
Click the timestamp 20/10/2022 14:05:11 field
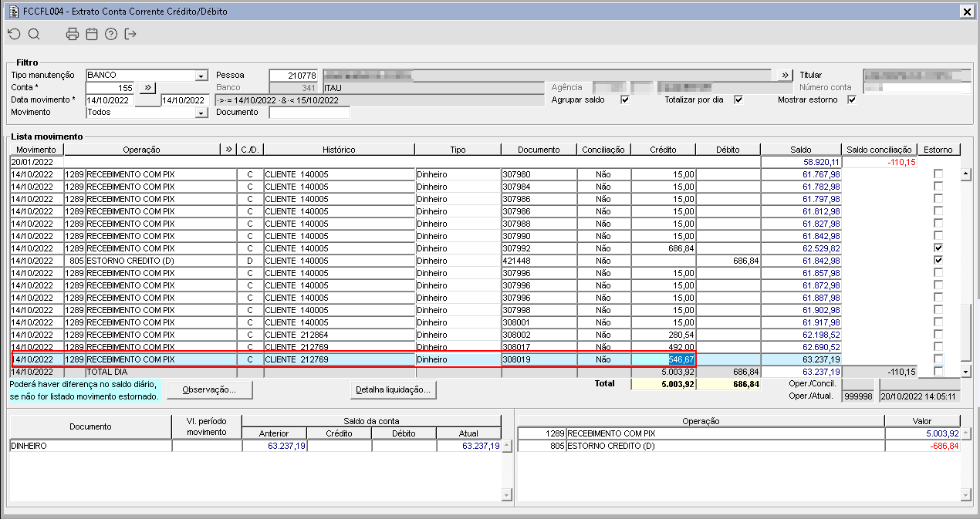(x=919, y=396)
